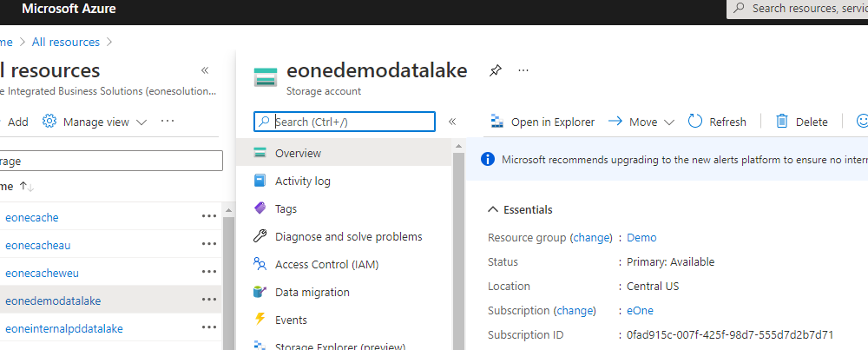Open the Move dropdown

pos(641,122)
